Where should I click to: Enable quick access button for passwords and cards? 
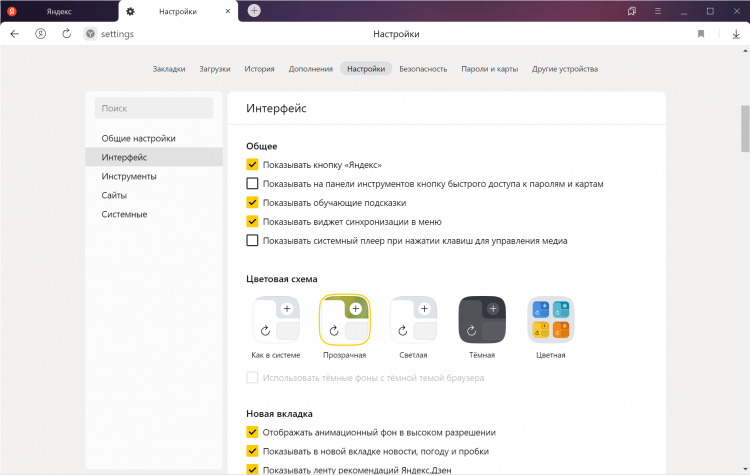click(252, 184)
